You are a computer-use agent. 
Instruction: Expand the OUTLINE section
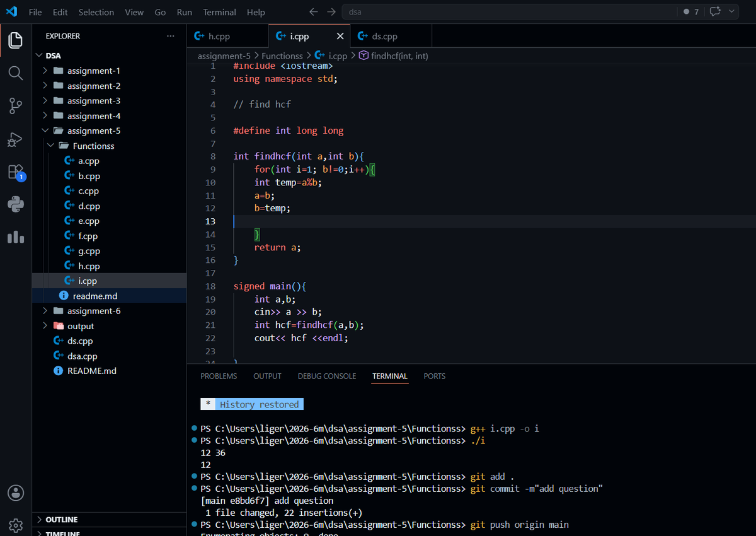click(x=109, y=520)
